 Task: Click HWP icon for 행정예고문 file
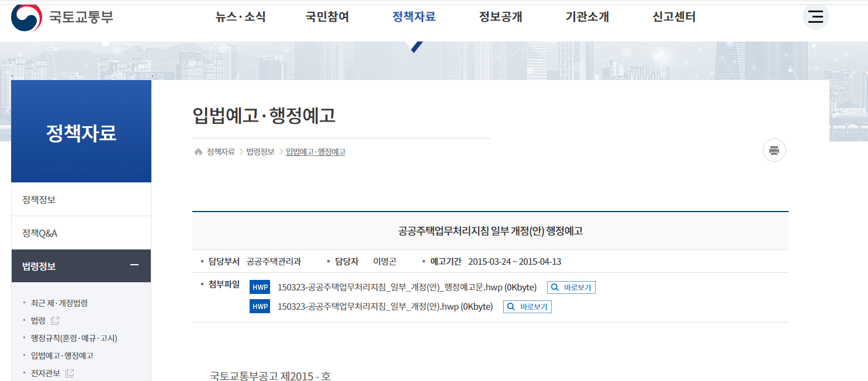(x=260, y=288)
